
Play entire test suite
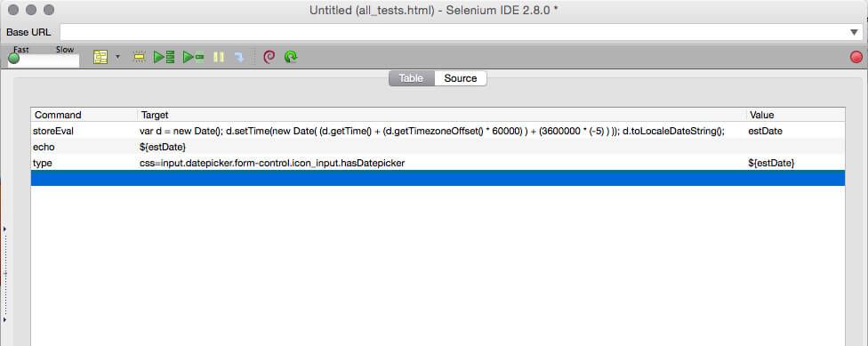point(165,57)
